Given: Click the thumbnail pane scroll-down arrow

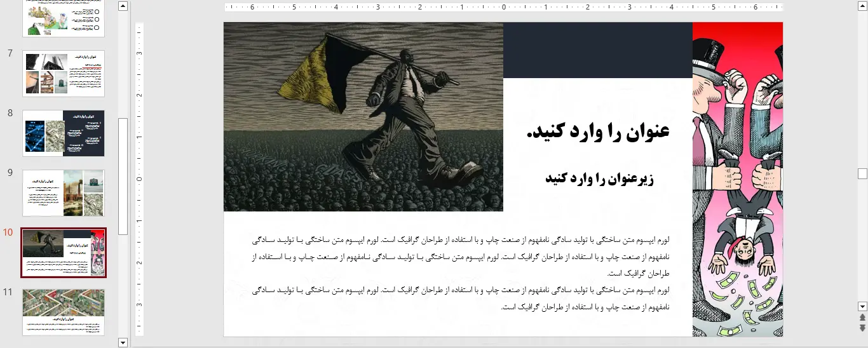Looking at the screenshot, I should 123,342.
